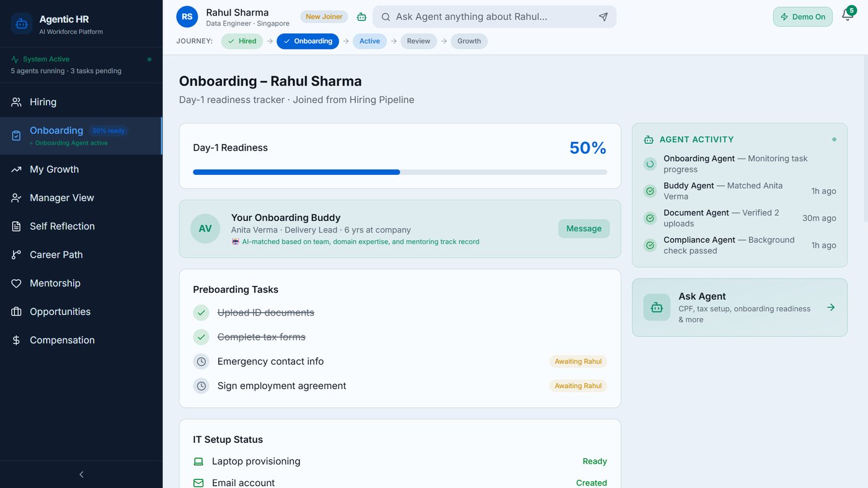Select the Growth journey step

(x=469, y=42)
